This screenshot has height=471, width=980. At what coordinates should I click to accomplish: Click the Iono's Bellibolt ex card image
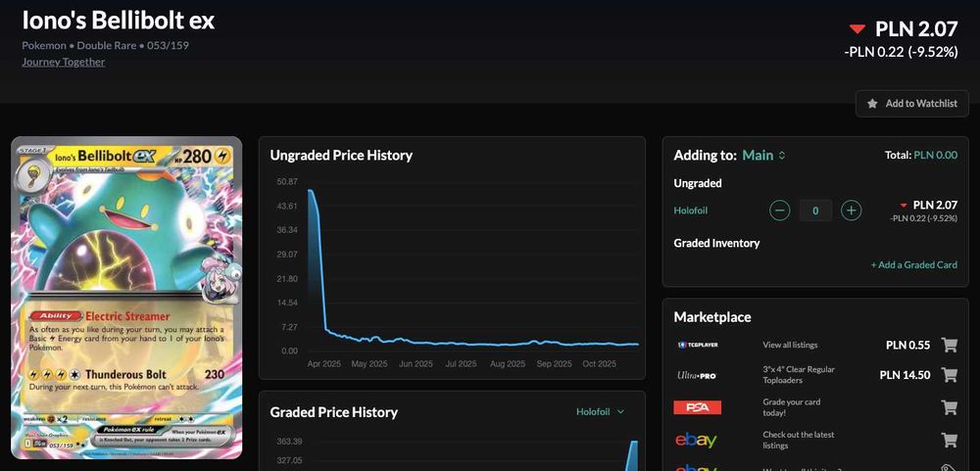tap(126, 297)
